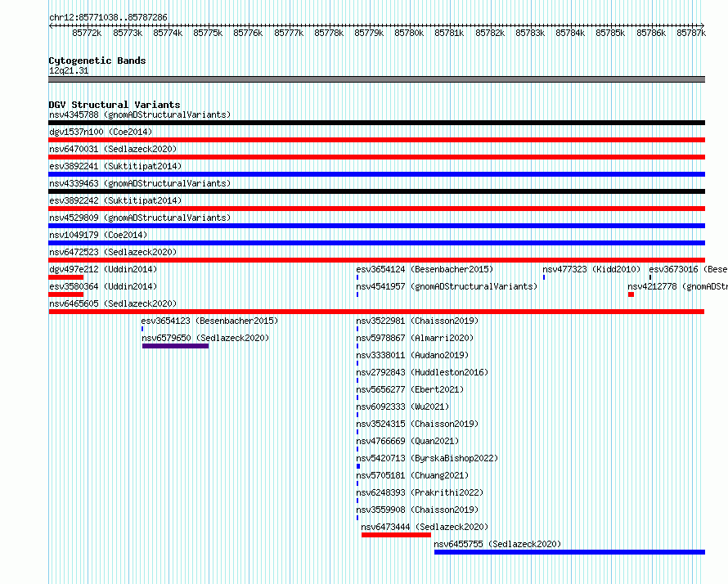The image size is (728, 584).
Task: Click the red bar of nsv6473444
Action: click(x=396, y=535)
